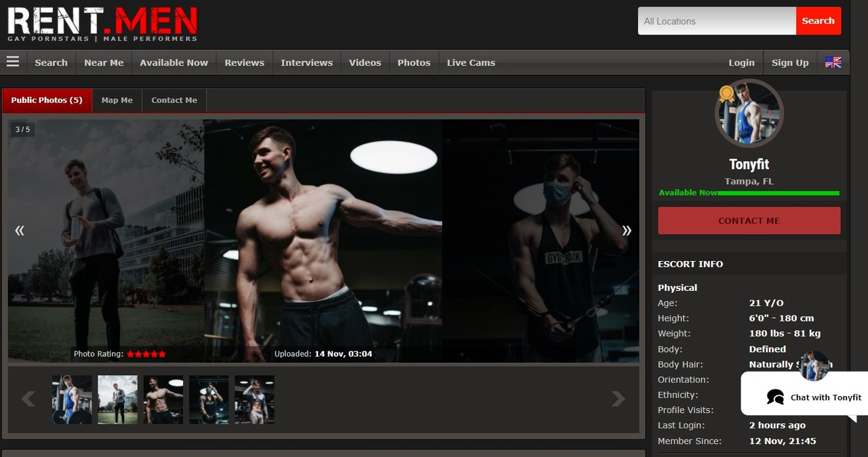Click the 3 / 5 photo counter
The image size is (868, 457).
click(22, 130)
